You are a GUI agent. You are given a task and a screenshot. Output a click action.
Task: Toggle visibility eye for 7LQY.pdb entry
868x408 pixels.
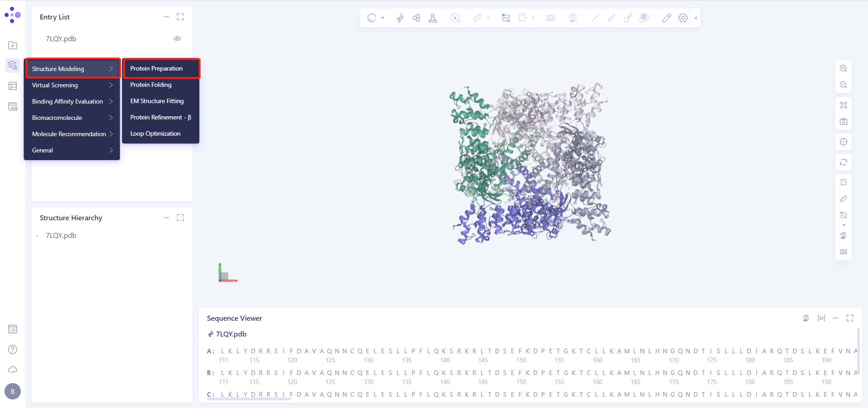pyautogui.click(x=177, y=38)
